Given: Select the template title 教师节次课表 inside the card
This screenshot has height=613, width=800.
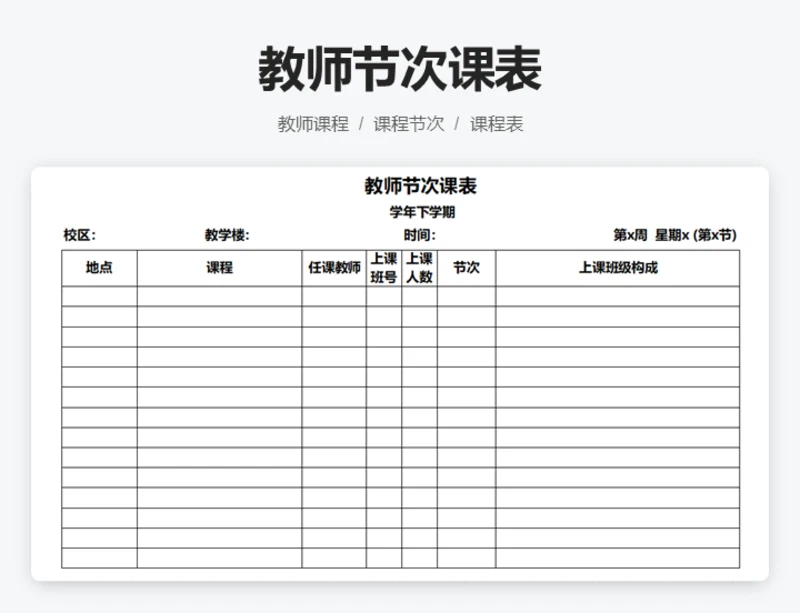Looking at the screenshot, I should (420, 185).
